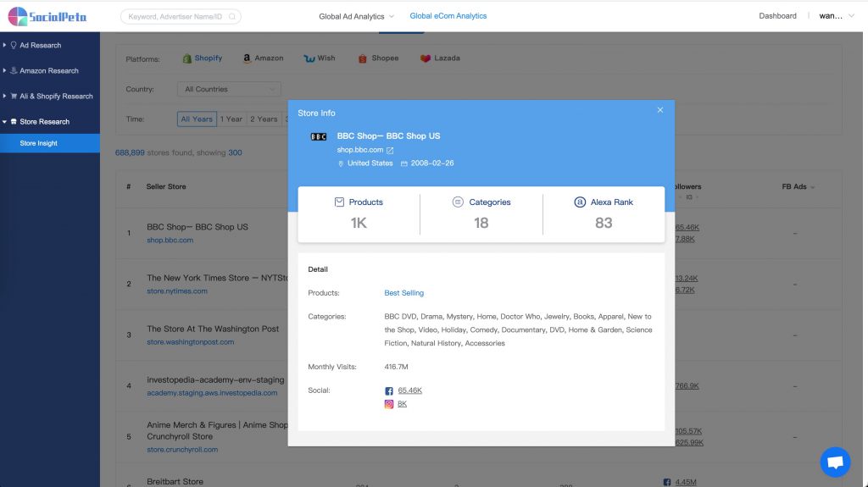This screenshot has height=487, width=868.
Task: Click the search magnifier icon
Action: click(232, 17)
